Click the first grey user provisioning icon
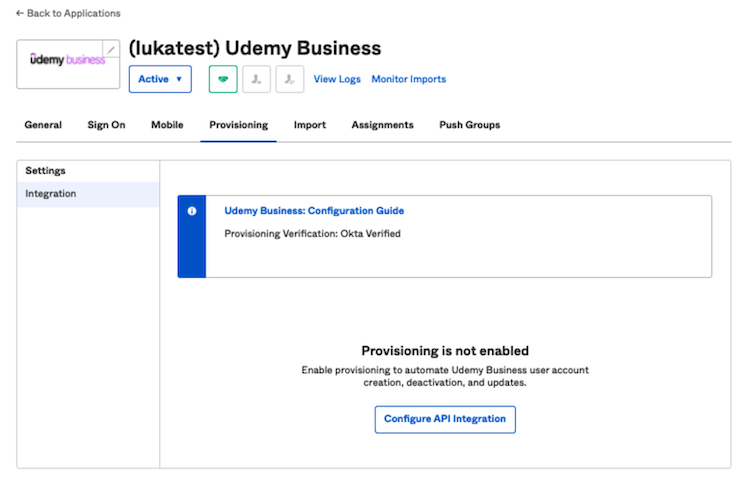Screen dimensions: 750x483 coord(256,79)
